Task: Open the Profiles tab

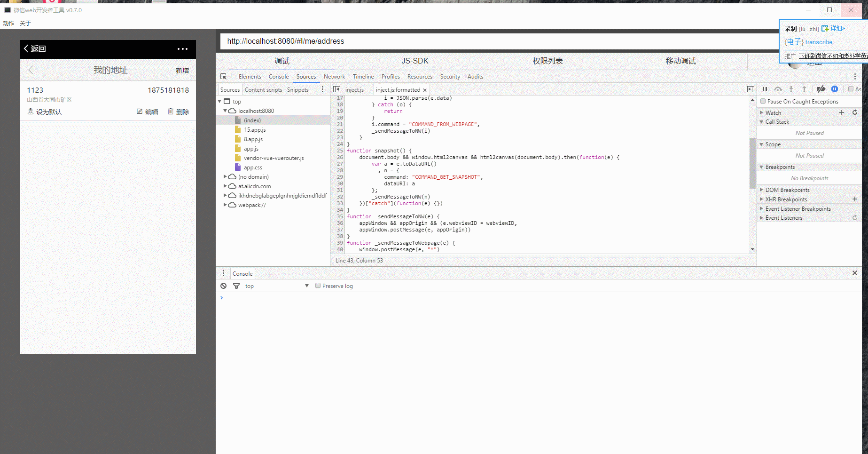Action: 391,77
